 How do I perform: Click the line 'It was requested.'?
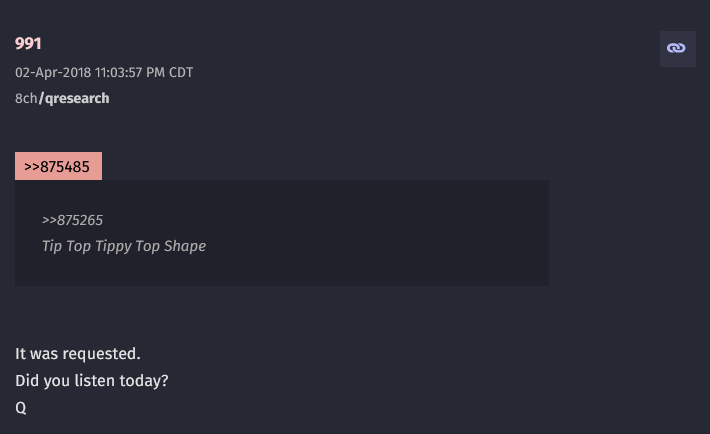tap(78, 354)
